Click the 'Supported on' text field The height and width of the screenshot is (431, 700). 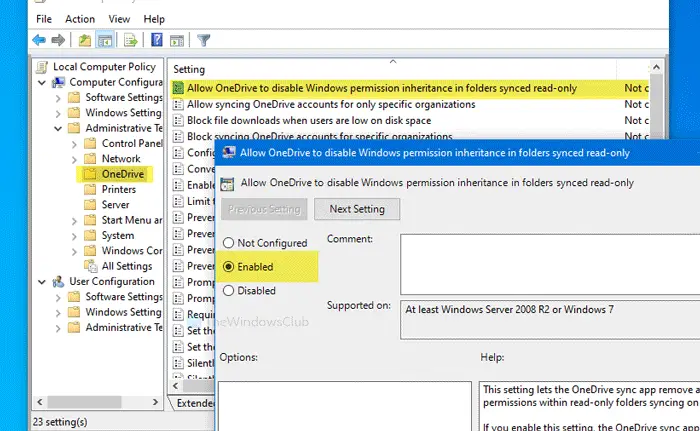pyautogui.click(x=550, y=320)
